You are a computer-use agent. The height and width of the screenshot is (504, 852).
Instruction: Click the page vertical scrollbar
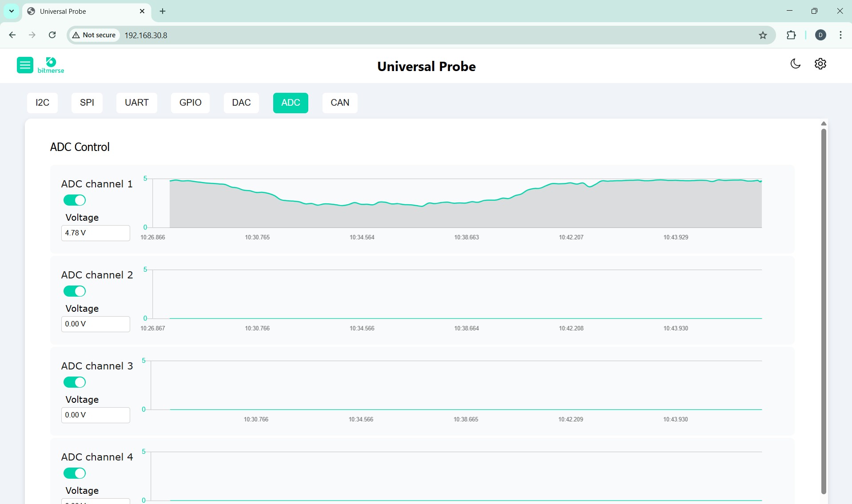tap(823, 311)
